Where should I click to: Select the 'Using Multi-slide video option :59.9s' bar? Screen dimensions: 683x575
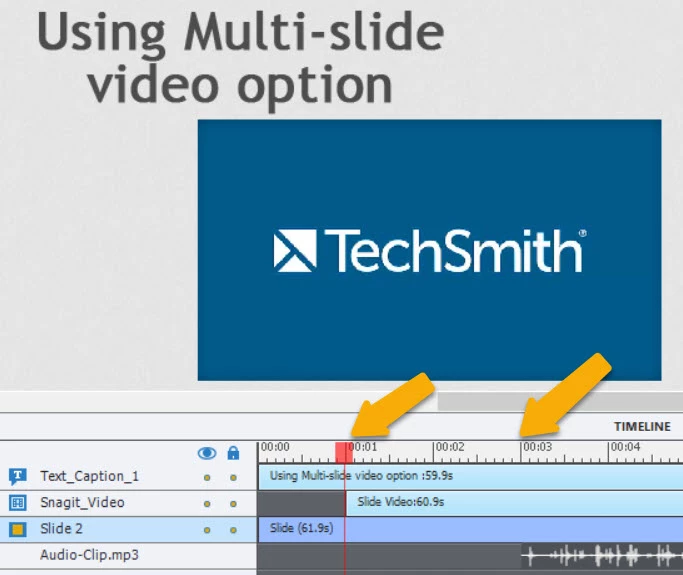pos(470,476)
